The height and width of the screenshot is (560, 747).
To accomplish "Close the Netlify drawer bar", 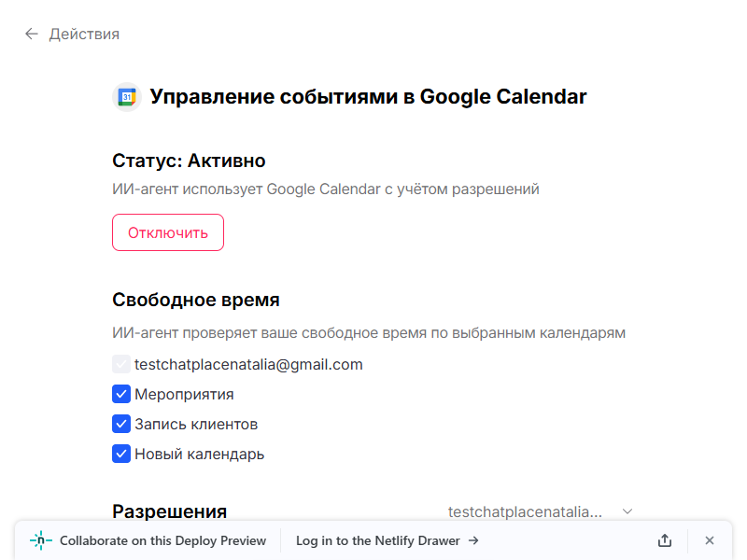I will click(710, 540).
